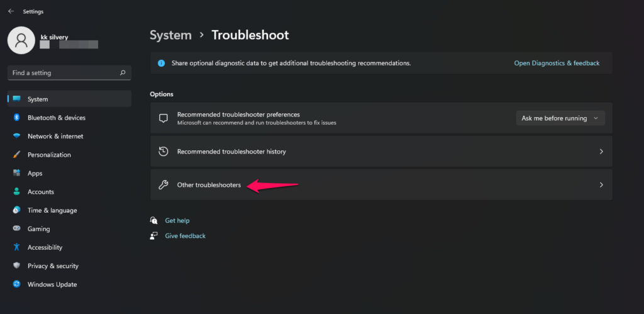Viewport: 644px width, 314px height.
Task: Navigate to Time & language
Action: tap(69, 210)
